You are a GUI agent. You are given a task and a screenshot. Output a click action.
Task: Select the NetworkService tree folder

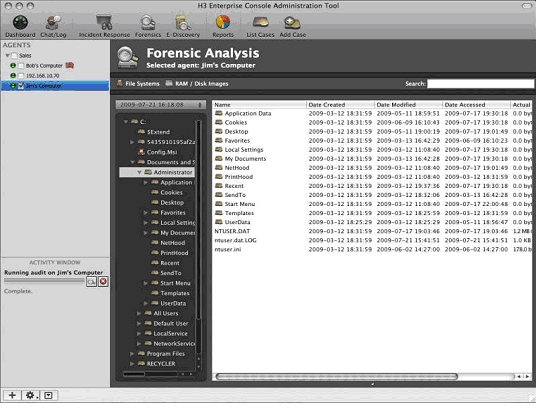174,343
